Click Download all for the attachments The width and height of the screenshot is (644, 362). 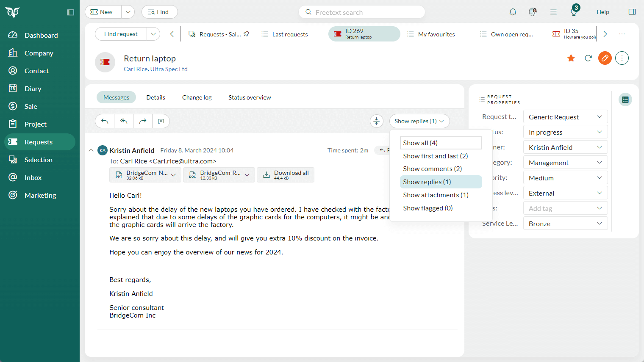pyautogui.click(x=285, y=174)
